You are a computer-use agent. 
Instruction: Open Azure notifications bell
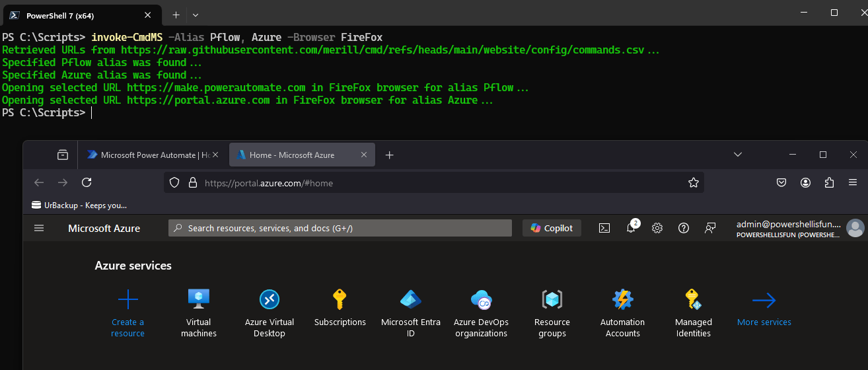631,228
